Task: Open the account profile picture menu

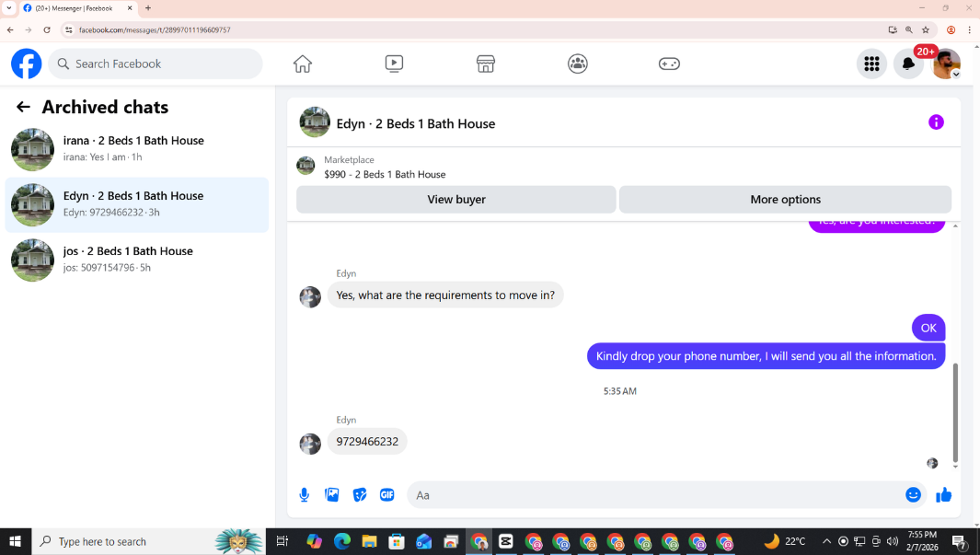Action: click(946, 64)
